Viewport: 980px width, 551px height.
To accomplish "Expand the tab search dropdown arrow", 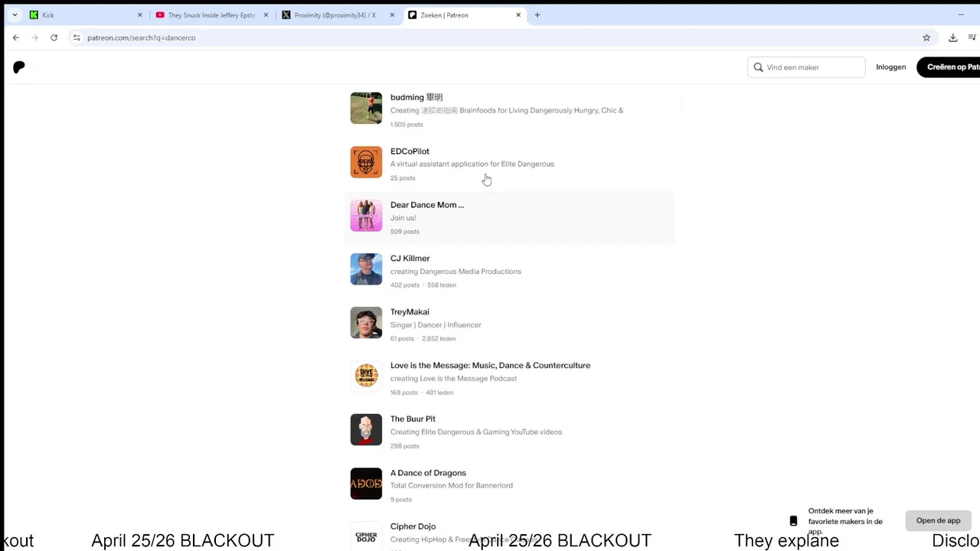I will click(x=14, y=15).
